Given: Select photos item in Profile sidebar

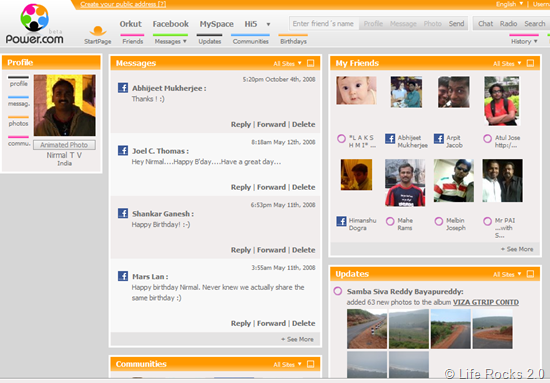Looking at the screenshot, I should 18,122.
